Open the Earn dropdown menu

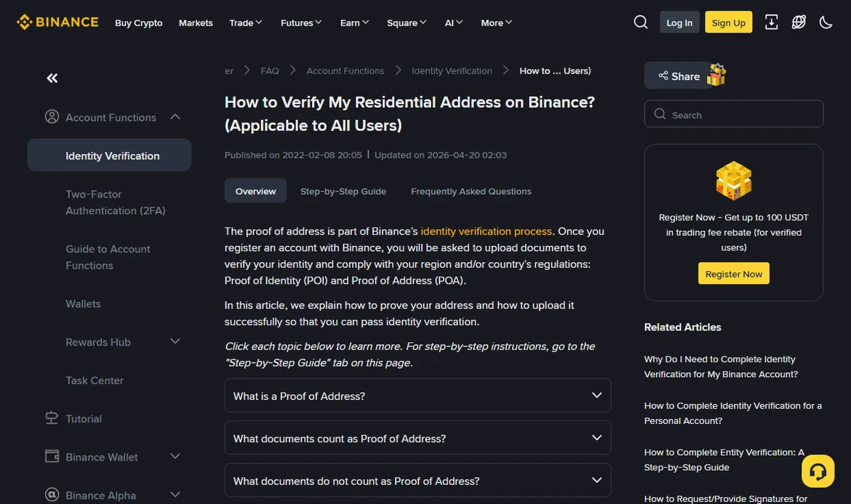tap(355, 23)
